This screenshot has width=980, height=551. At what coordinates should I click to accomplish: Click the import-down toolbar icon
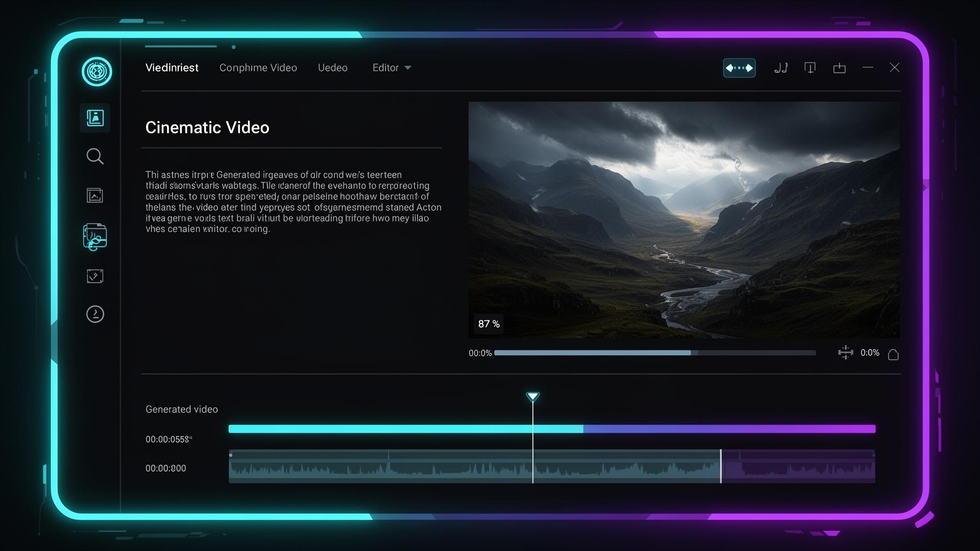pyautogui.click(x=810, y=68)
